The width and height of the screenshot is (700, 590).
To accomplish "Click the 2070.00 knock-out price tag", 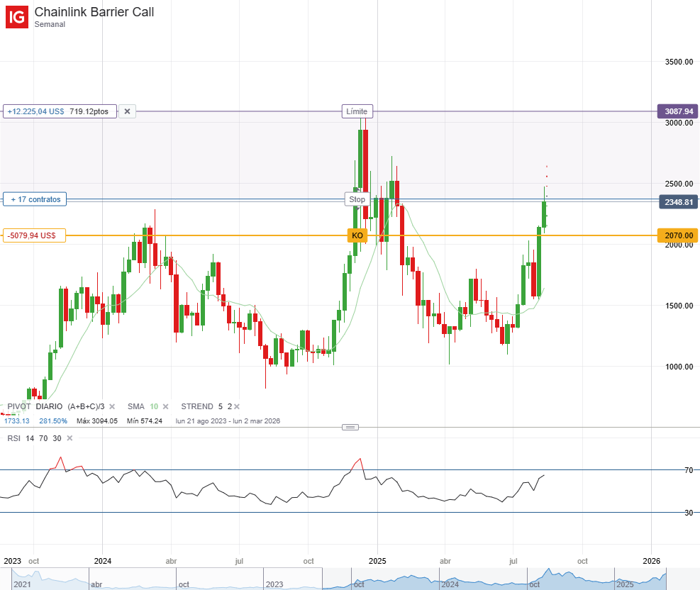I will (679, 235).
